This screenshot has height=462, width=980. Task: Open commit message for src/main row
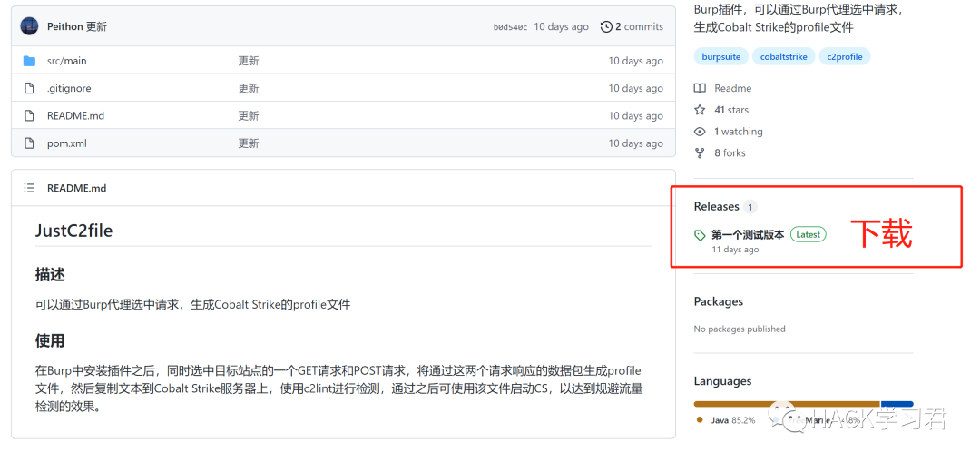248,61
